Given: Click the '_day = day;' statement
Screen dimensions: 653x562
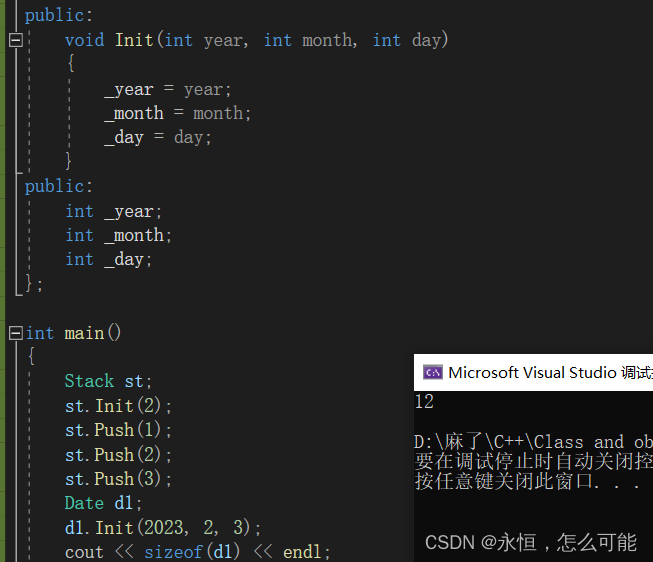Looking at the screenshot, I should pyautogui.click(x=158, y=137).
